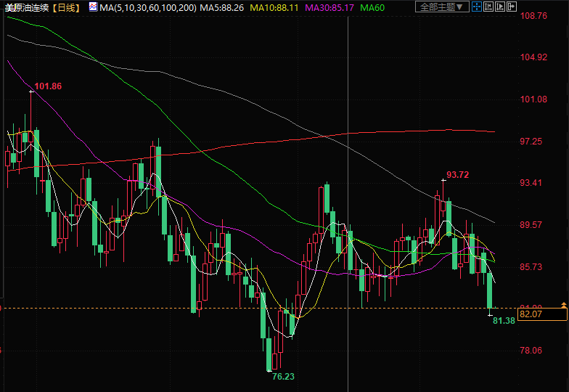The width and height of the screenshot is (569, 392).
Task: Click the small orange arrow marker above 82.07
Action: tap(563, 303)
